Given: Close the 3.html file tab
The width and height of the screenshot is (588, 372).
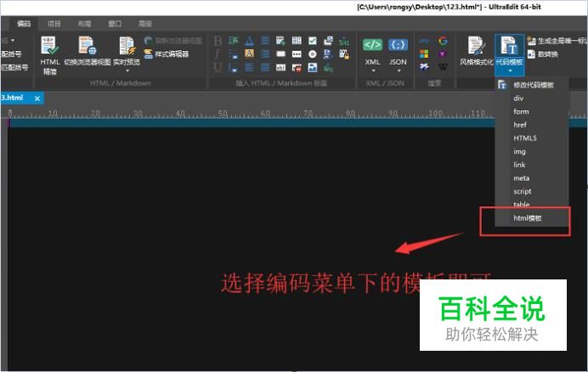Looking at the screenshot, I should tap(37, 99).
